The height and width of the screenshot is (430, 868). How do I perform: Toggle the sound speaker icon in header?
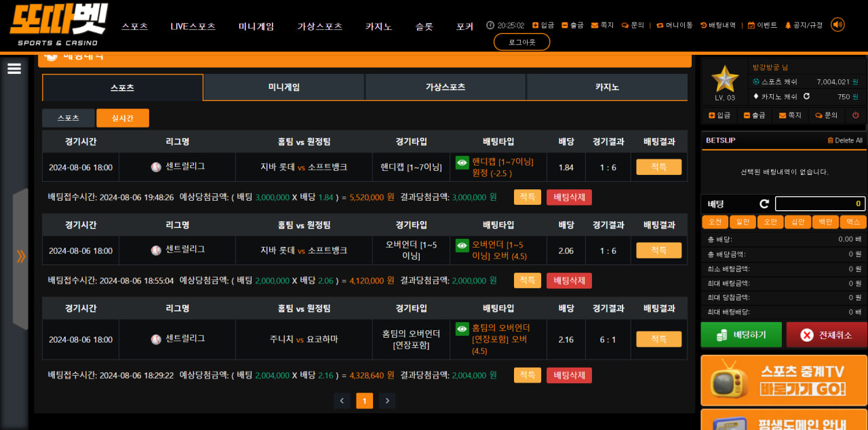tap(837, 25)
